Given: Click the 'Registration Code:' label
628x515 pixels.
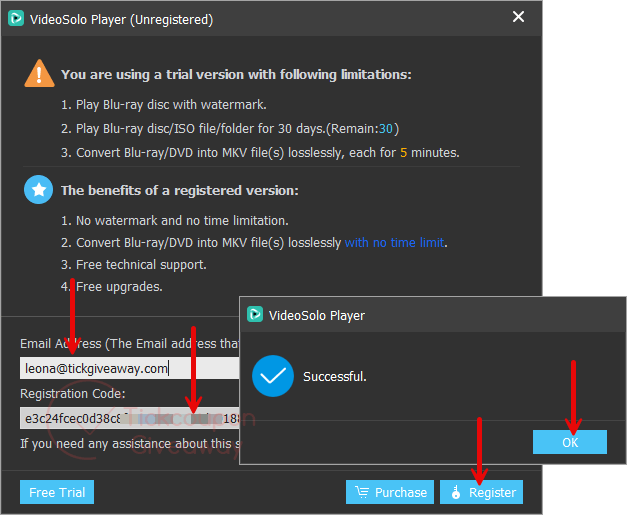Looking at the screenshot, I should pos(73,394).
